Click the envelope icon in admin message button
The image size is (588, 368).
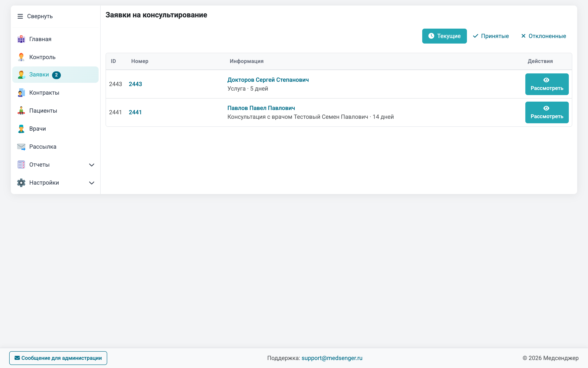click(17, 358)
